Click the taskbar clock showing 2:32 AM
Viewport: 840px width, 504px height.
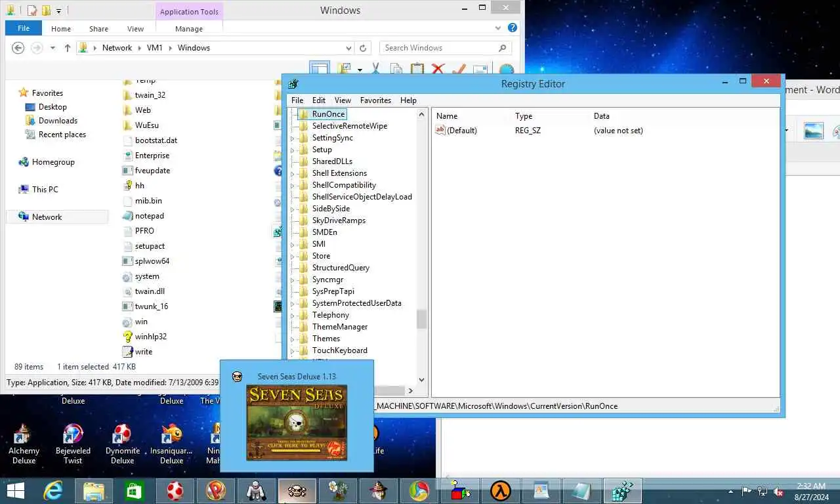(810, 492)
